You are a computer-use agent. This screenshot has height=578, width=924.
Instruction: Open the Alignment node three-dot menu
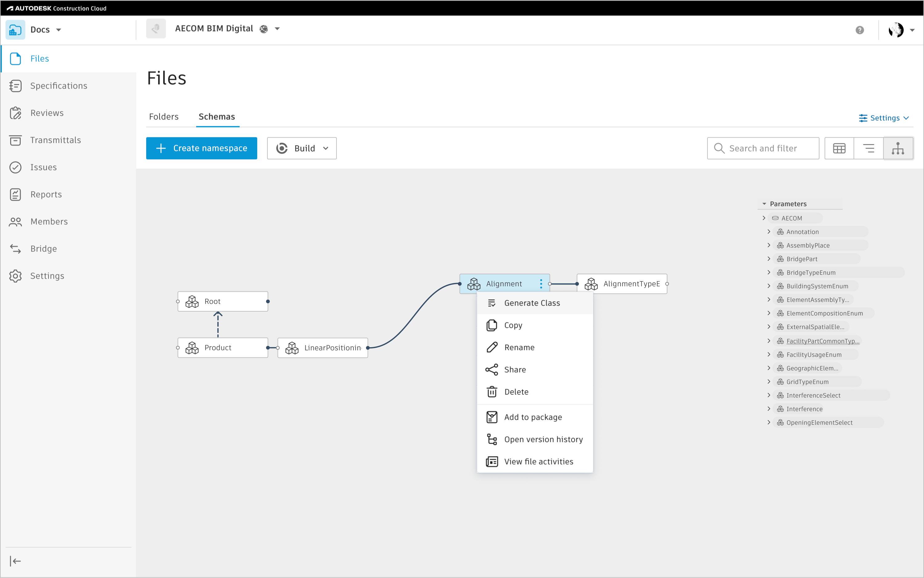(541, 284)
